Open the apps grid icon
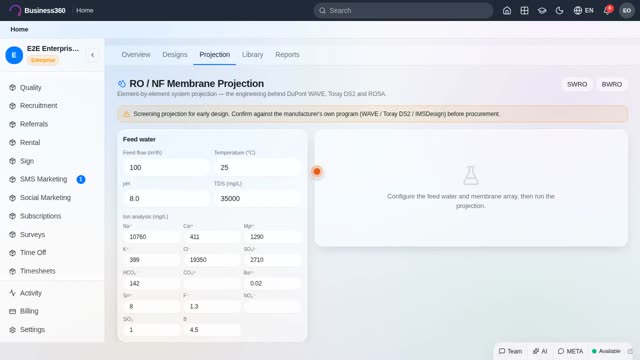Image resolution: width=640 pixels, height=360 pixels. click(524, 11)
